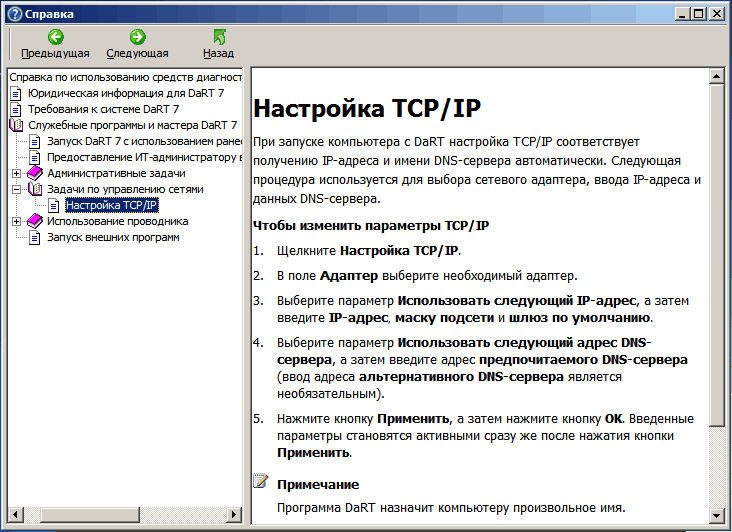Click open book icon of Задачи по управлению сетями

coord(35,189)
